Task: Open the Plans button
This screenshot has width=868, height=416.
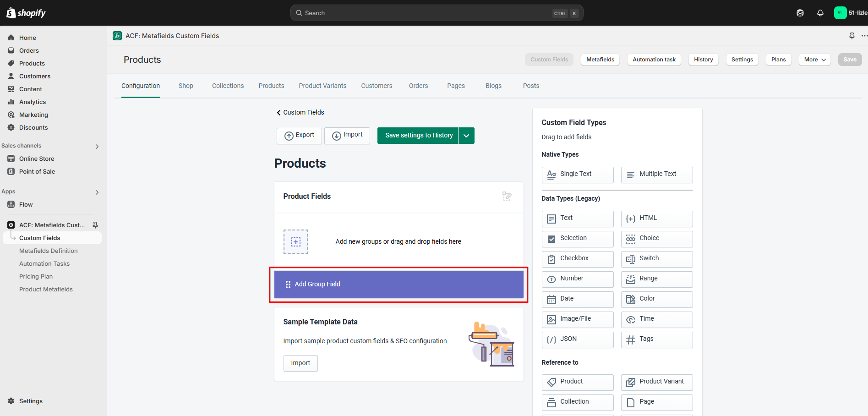Action: pos(779,60)
